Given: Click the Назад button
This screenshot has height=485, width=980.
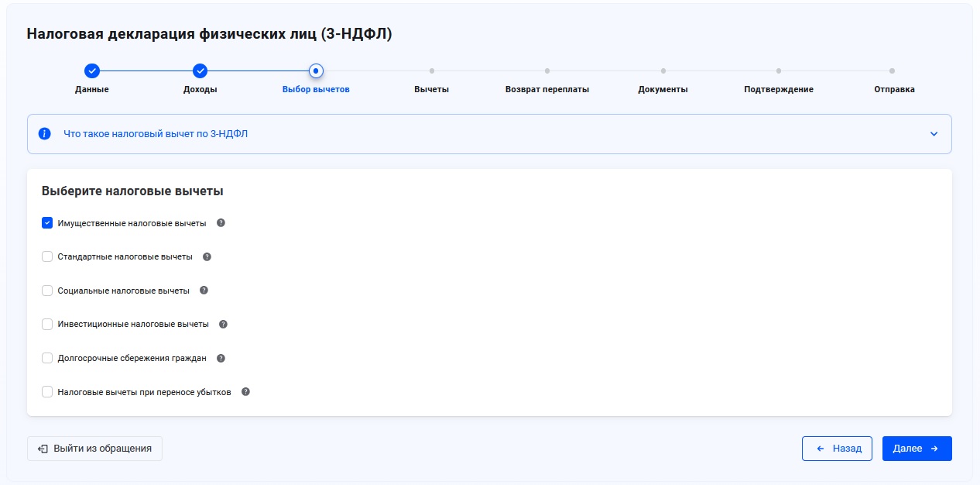Looking at the screenshot, I should coord(837,449).
